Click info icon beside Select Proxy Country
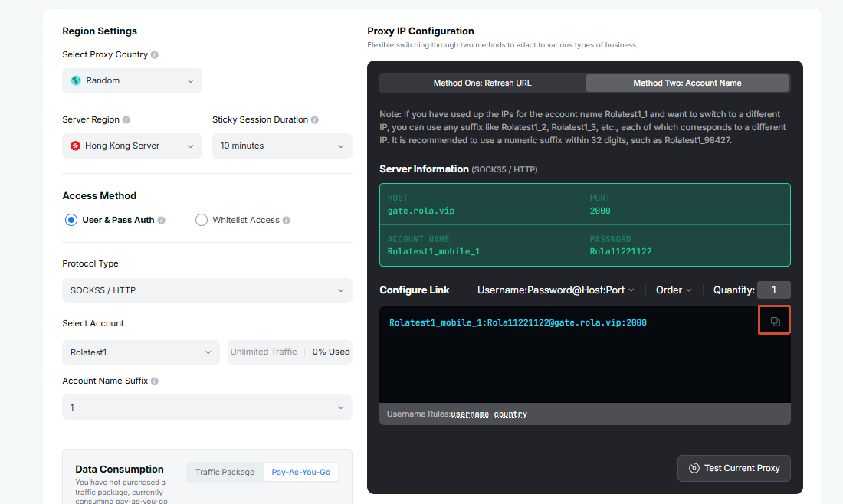The image size is (843, 504). [155, 55]
